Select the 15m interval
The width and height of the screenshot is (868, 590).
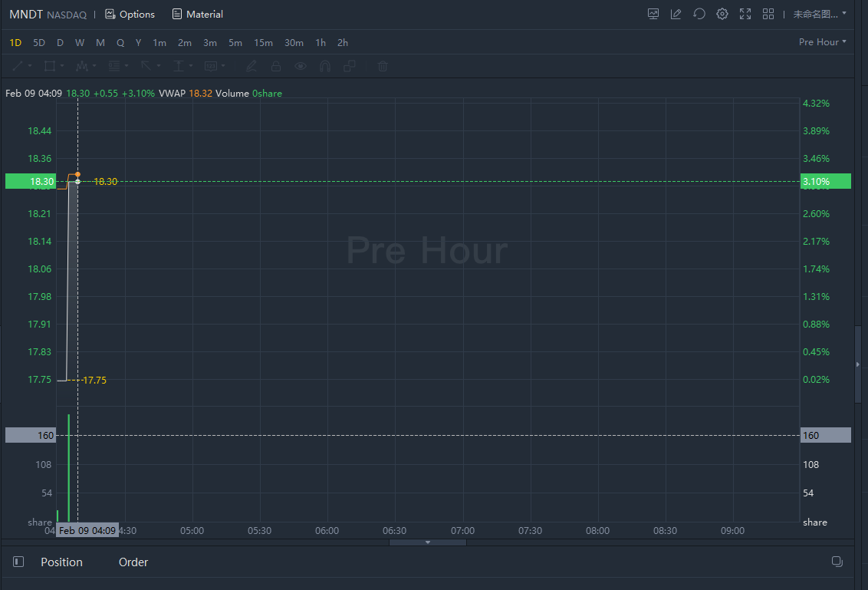click(263, 43)
